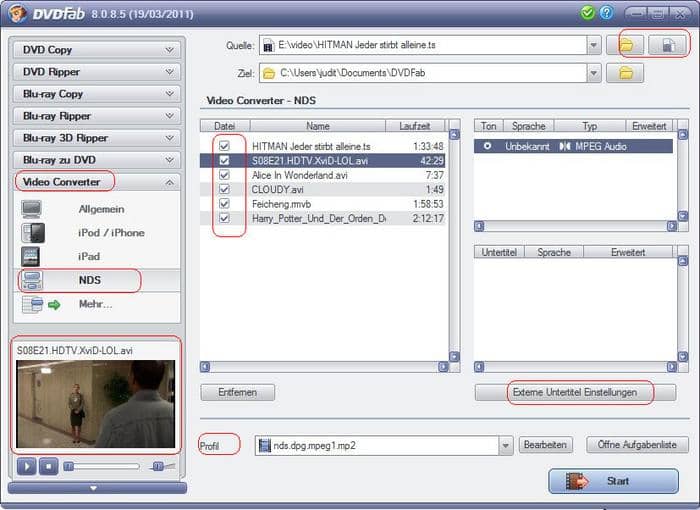Image resolution: width=700 pixels, height=510 pixels.
Task: Click the DVDFab mascot logo icon
Action: [17, 13]
